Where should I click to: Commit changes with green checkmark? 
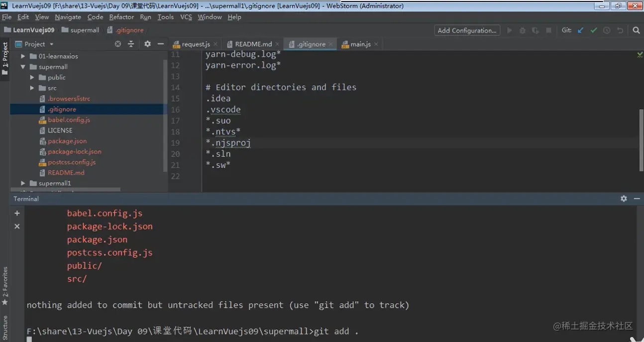tap(593, 30)
